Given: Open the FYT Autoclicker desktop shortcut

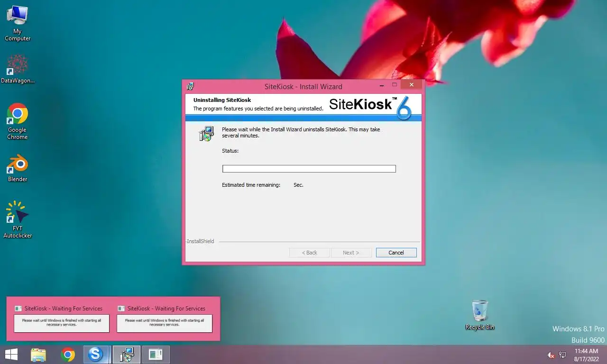Looking at the screenshot, I should [x=18, y=219].
